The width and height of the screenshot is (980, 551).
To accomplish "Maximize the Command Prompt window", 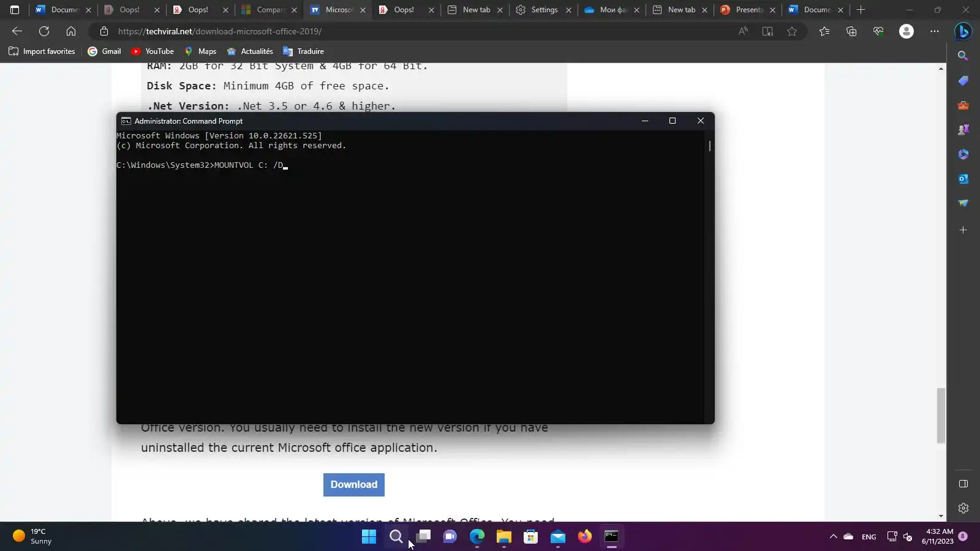I will point(673,121).
